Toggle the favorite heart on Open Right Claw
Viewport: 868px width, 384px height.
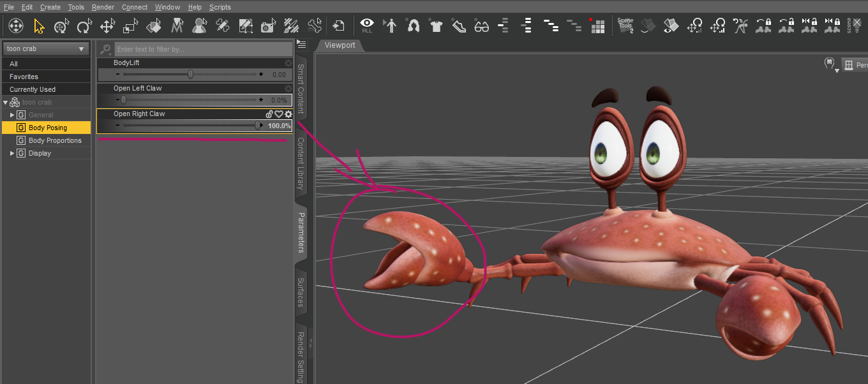click(x=279, y=114)
